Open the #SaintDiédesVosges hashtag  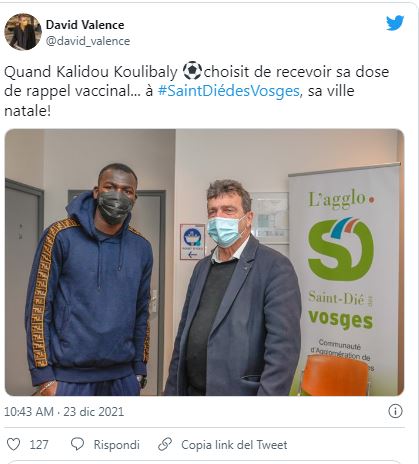click(x=229, y=91)
